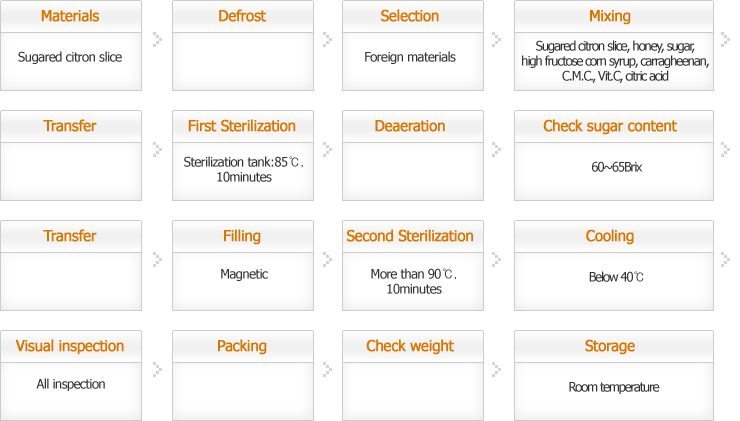Click the Room temperature text under Storage

[614, 387]
